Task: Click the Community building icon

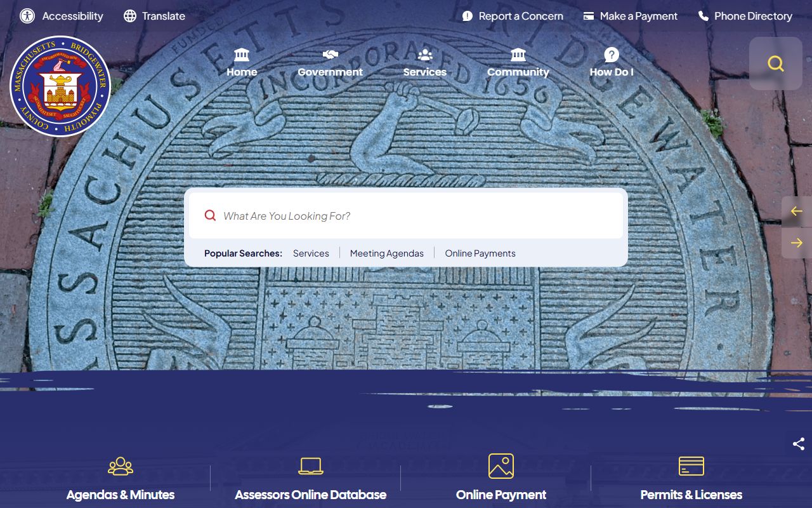Action: click(518, 55)
